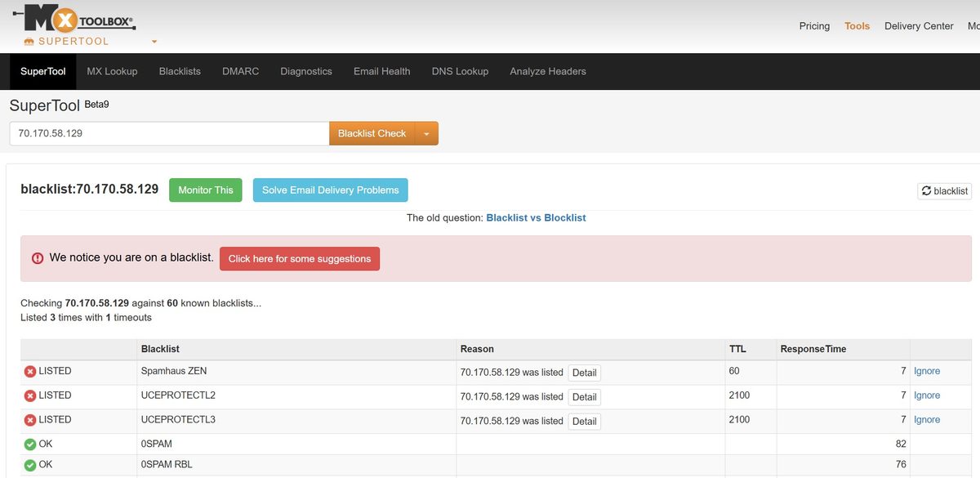Open the Email Health tab
The height and width of the screenshot is (478, 980).
382,71
